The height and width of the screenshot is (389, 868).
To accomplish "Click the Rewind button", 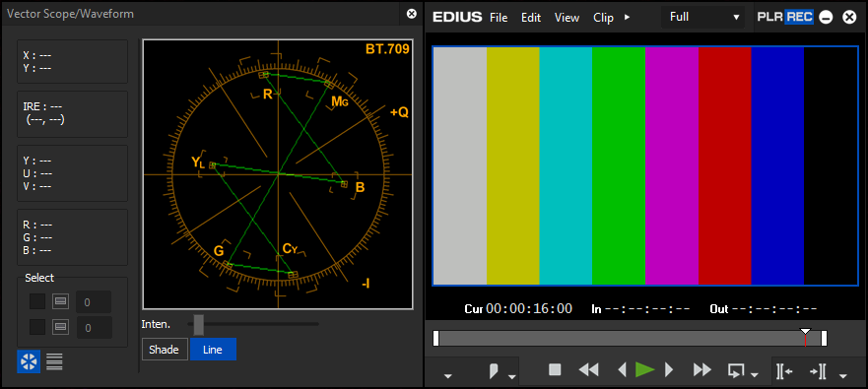I will click(589, 369).
